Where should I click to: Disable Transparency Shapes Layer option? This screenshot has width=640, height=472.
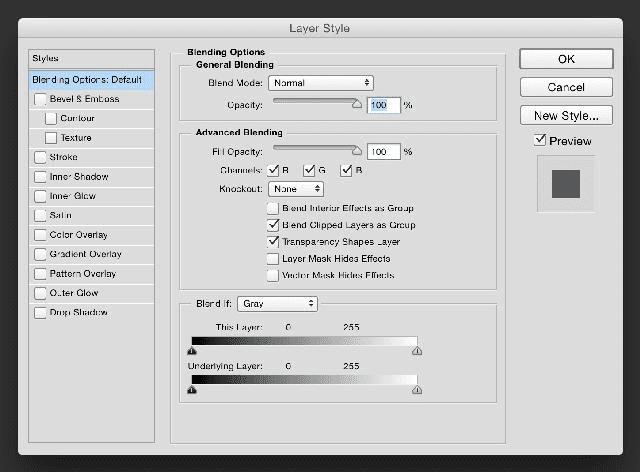(x=273, y=241)
